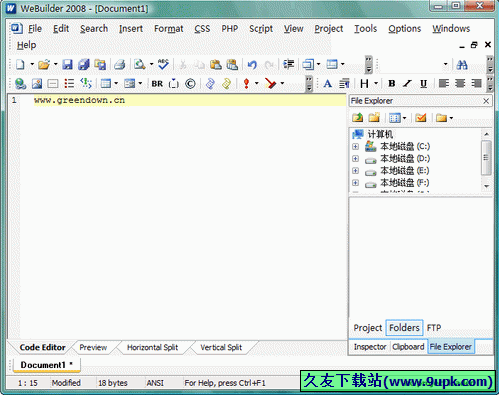This screenshot has width=499, height=395.
Task: Switch to the Clipboard tab
Action: coord(408,347)
